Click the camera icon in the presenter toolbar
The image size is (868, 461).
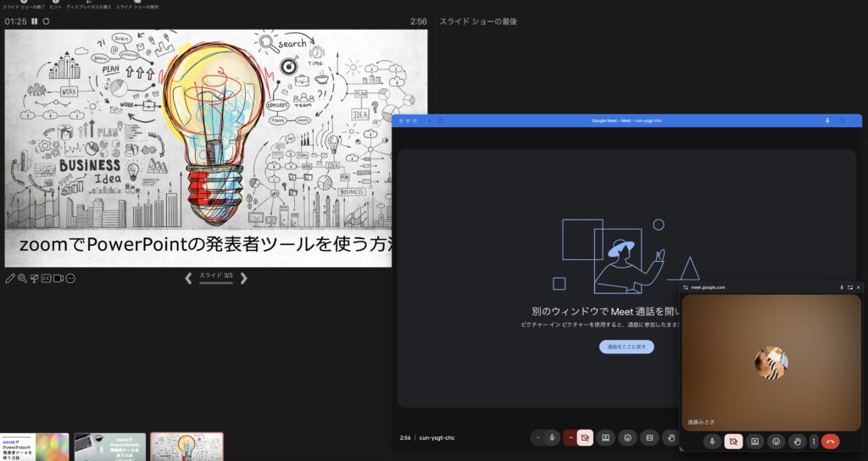click(58, 278)
